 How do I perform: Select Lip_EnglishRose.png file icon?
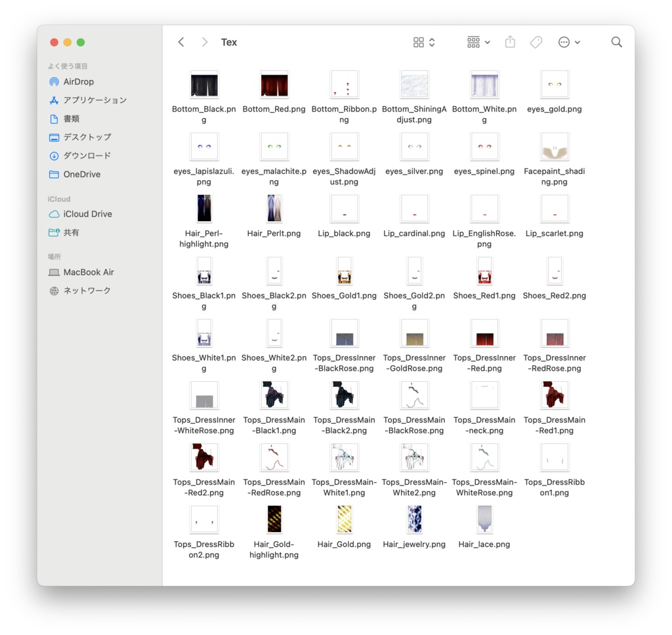[x=484, y=209]
